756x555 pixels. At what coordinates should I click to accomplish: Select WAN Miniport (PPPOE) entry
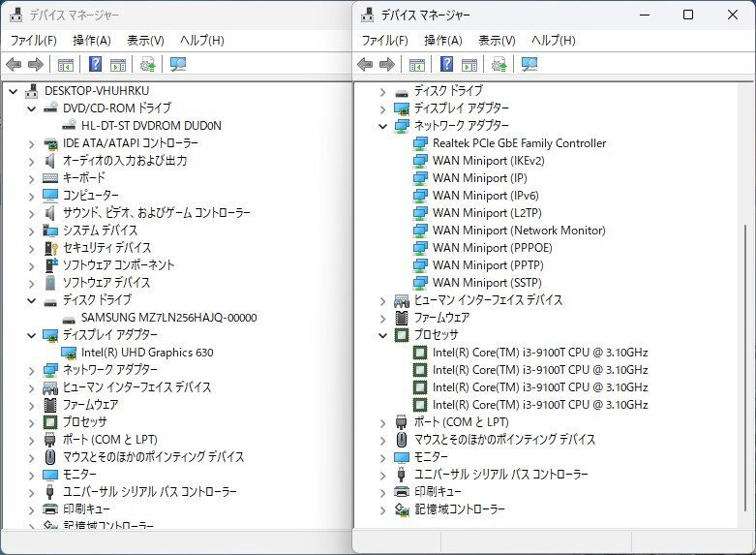[493, 248]
